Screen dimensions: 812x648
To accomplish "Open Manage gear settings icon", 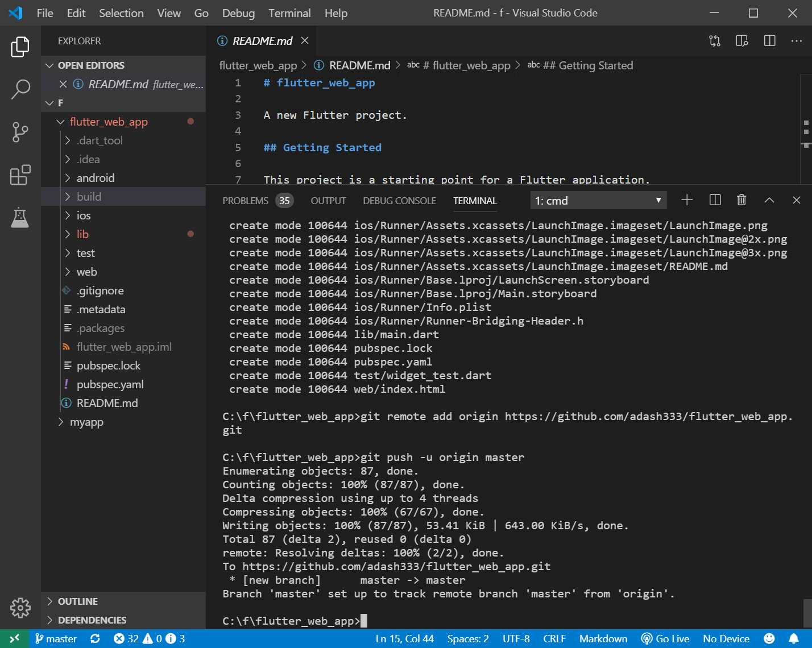I will (20, 608).
